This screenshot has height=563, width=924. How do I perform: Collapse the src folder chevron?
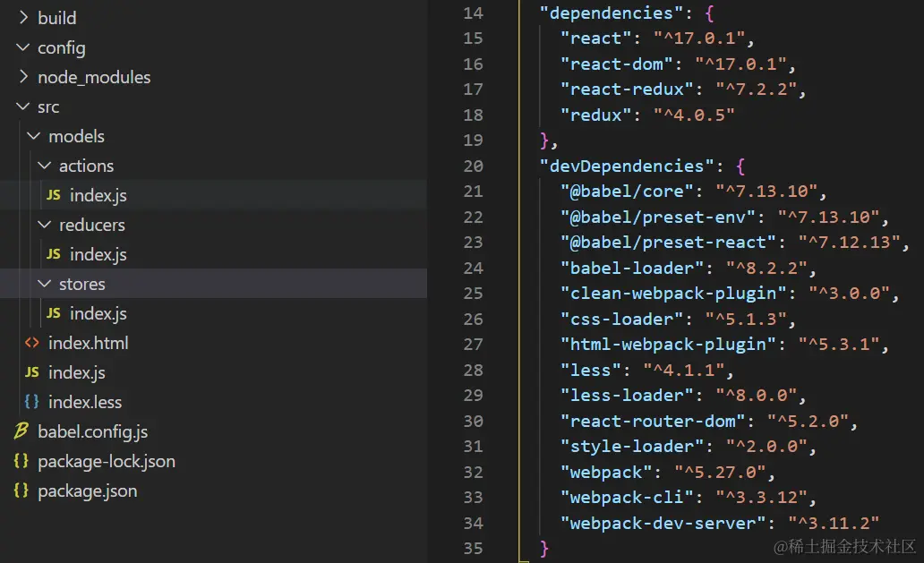coord(23,107)
